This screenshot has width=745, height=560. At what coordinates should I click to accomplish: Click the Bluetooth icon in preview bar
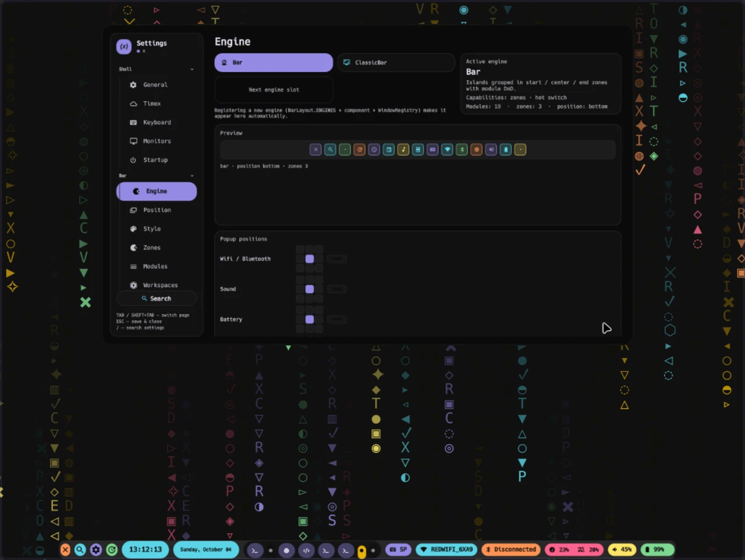(462, 150)
